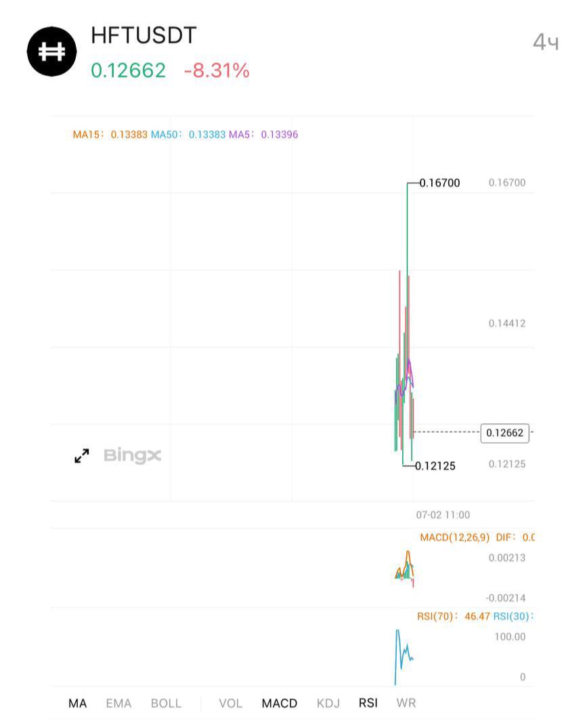This screenshot has height=728, width=585.
Task: Click the -8.31% change value
Action: pyautogui.click(x=217, y=70)
